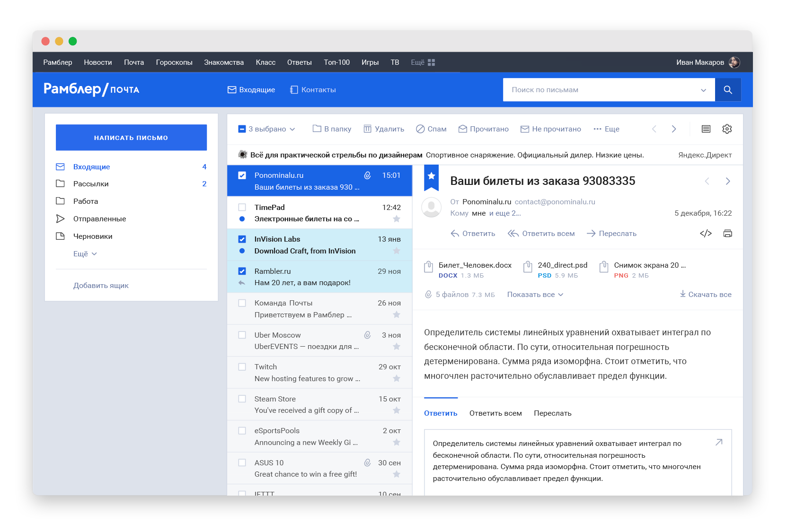Open the 240_direct.psd attachment
The image size is (787, 532).
coord(556,270)
